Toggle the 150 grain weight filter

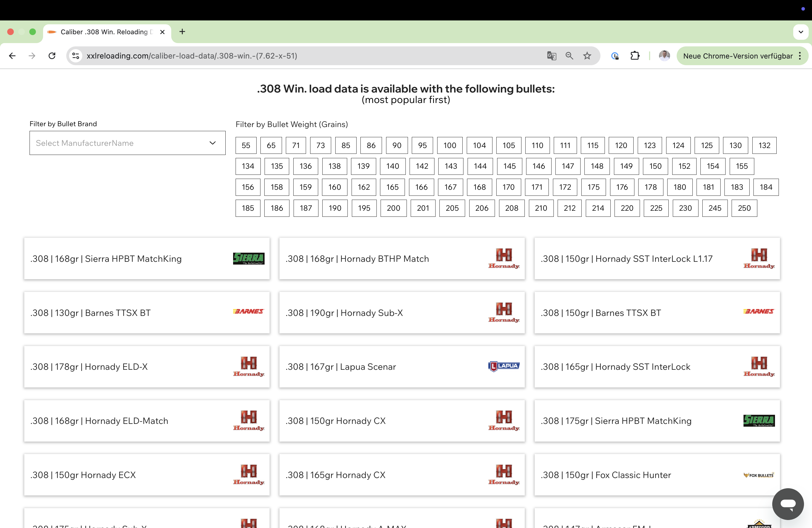(655, 166)
